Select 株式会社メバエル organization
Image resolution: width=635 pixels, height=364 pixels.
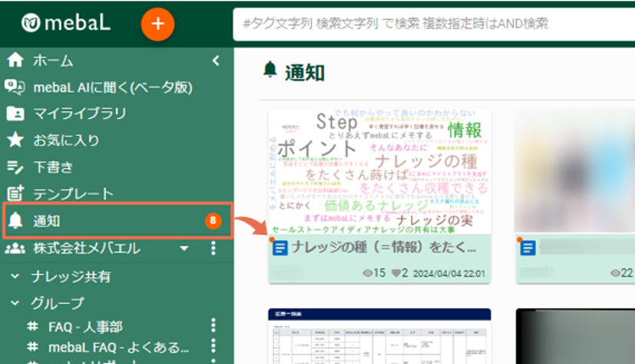(87, 248)
